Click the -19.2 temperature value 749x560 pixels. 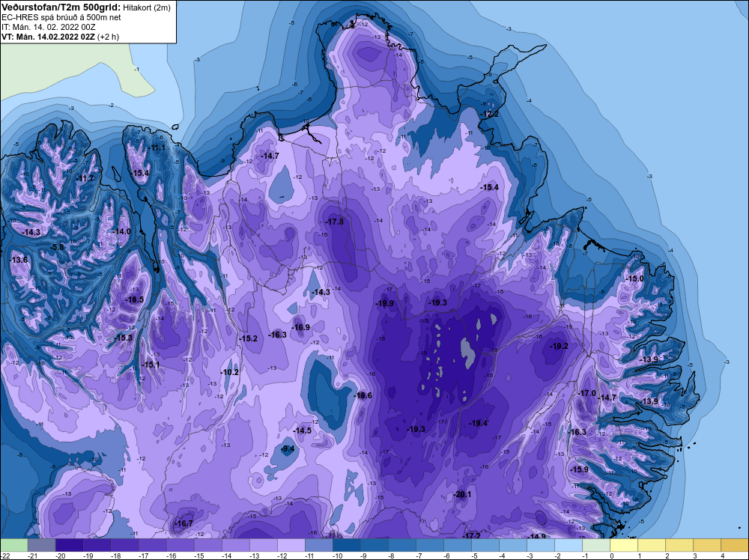pos(559,346)
